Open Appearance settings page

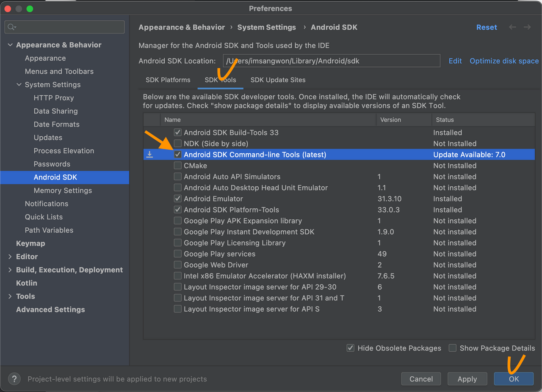45,58
